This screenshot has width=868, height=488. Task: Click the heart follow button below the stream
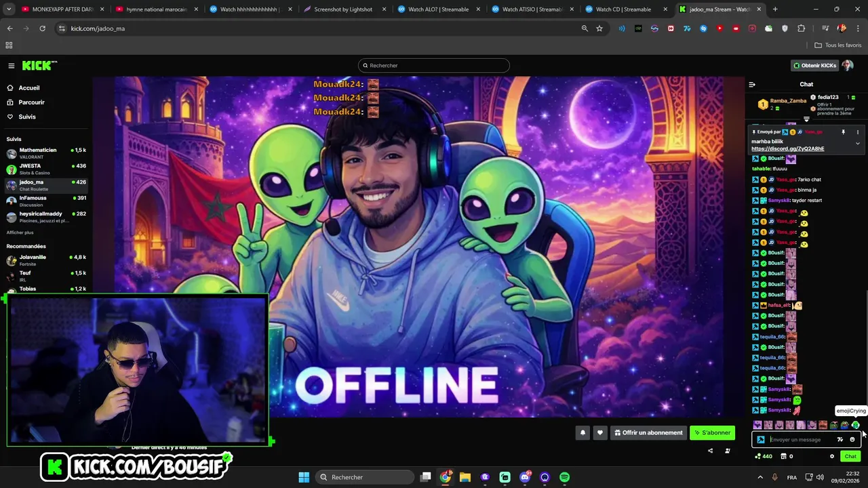(599, 432)
